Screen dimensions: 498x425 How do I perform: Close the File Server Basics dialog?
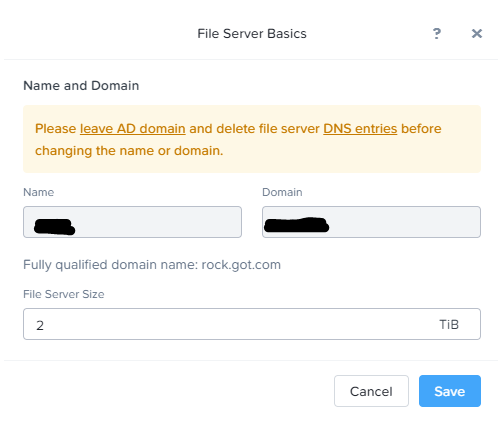pos(477,33)
